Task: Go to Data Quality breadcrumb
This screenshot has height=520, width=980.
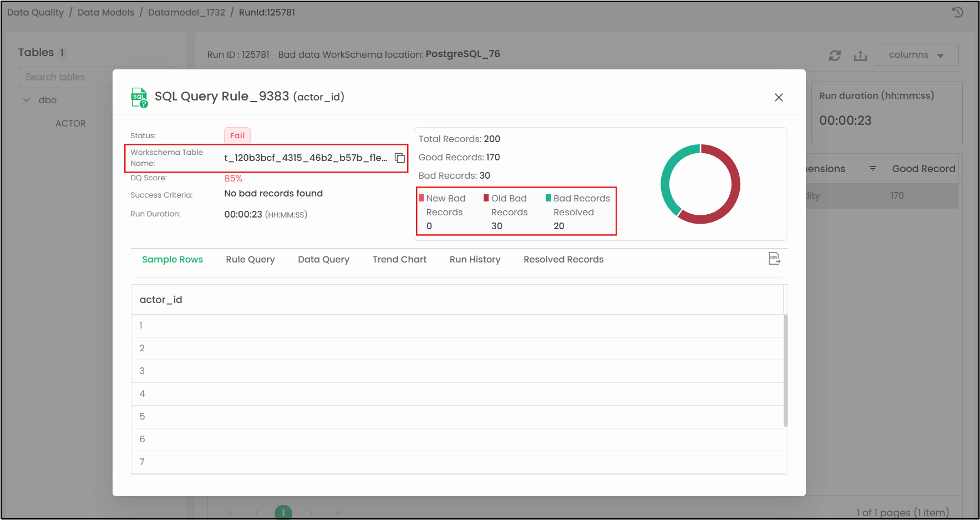Action: click(35, 12)
